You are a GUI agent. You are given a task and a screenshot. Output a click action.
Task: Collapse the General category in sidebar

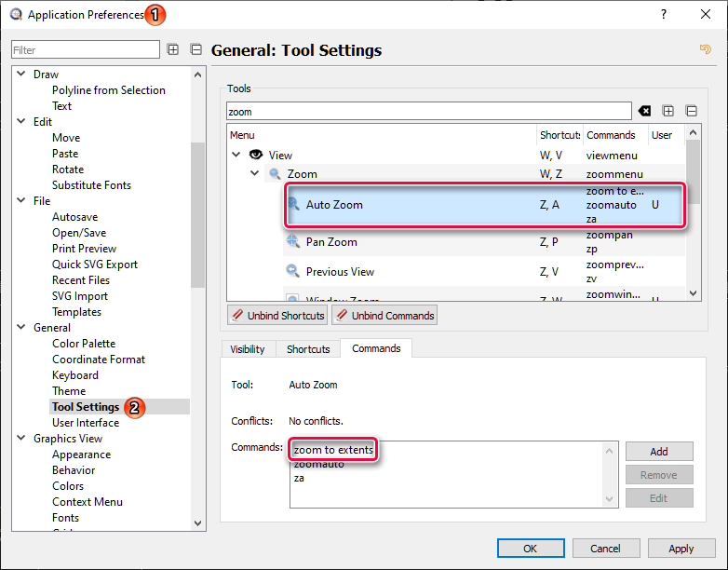pos(21,328)
